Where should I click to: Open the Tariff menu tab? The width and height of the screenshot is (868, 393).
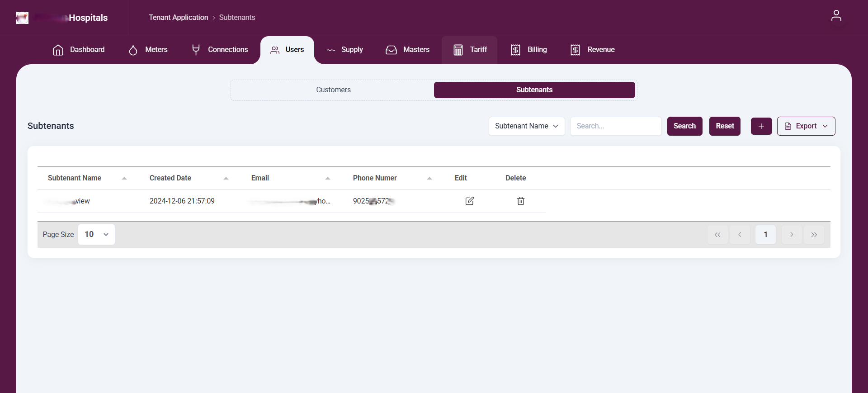[x=470, y=50]
